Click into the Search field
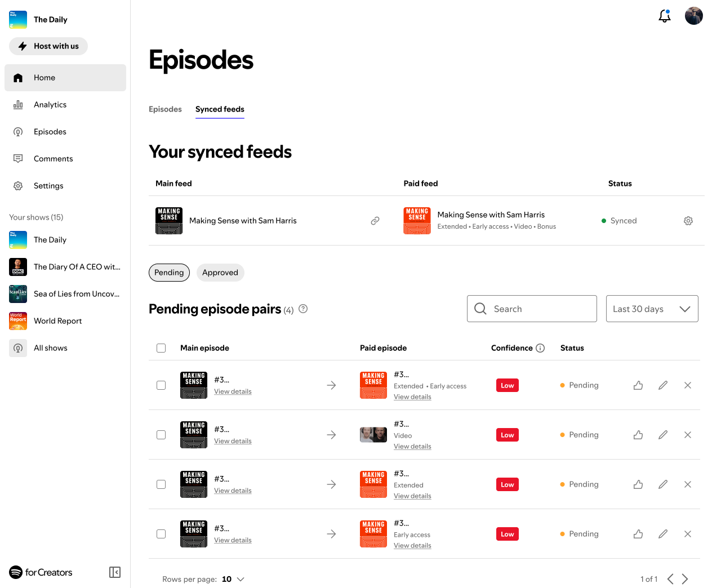 click(x=532, y=309)
